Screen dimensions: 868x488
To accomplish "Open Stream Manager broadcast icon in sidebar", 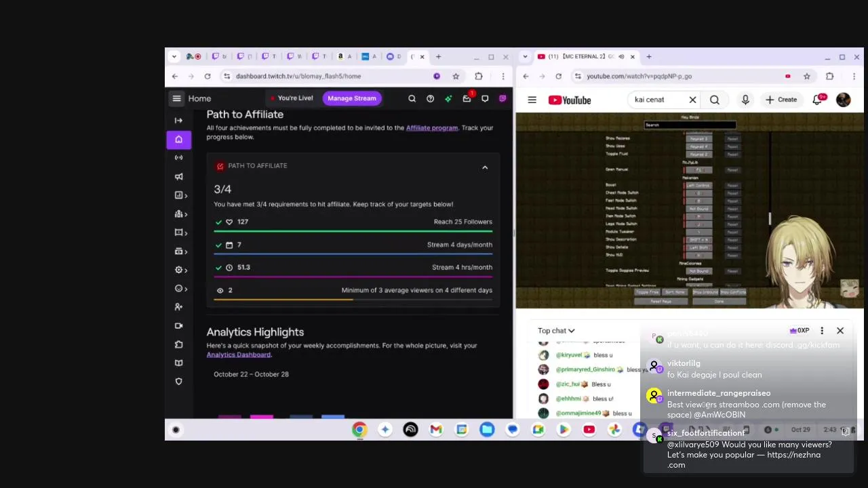I will (x=178, y=158).
